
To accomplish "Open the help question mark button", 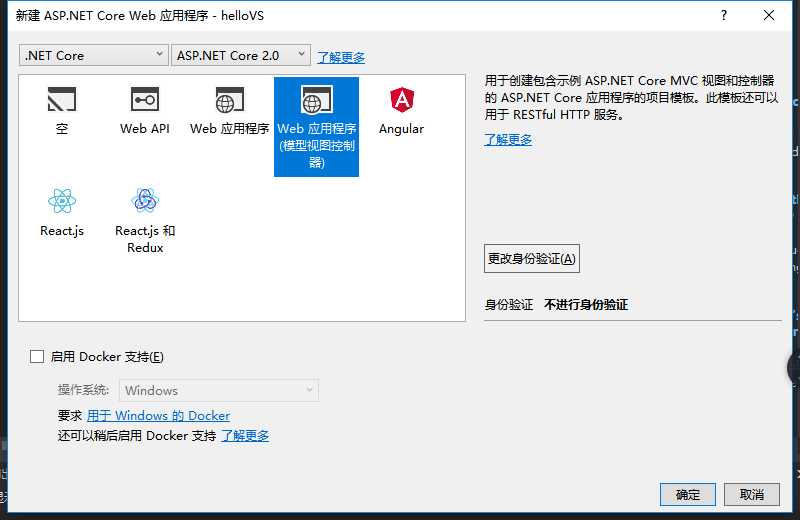I will click(724, 15).
